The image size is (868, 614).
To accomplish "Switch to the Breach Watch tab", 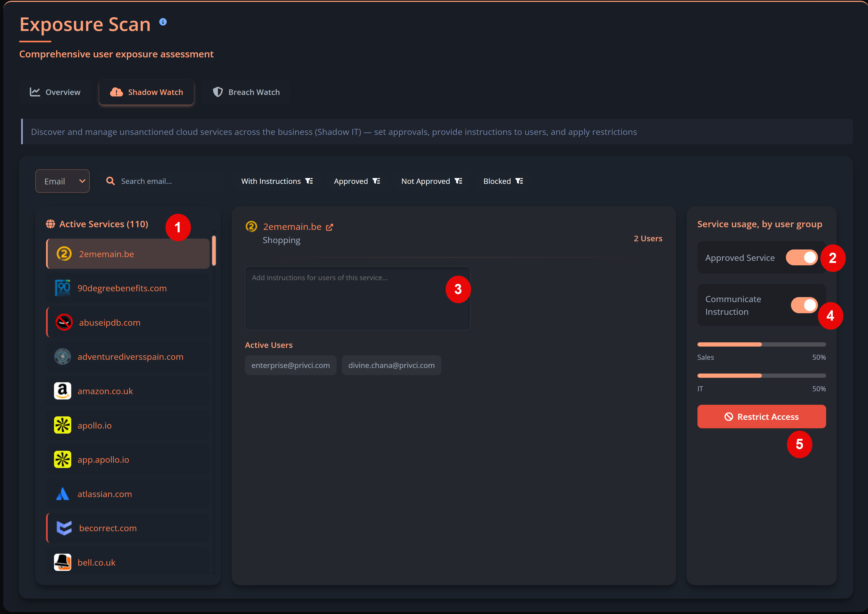I will (246, 92).
